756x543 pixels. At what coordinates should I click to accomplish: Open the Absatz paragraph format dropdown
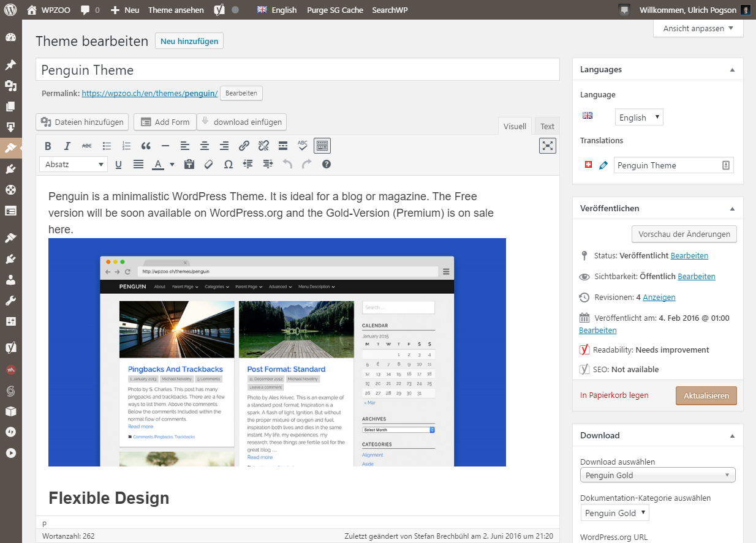[x=74, y=164]
